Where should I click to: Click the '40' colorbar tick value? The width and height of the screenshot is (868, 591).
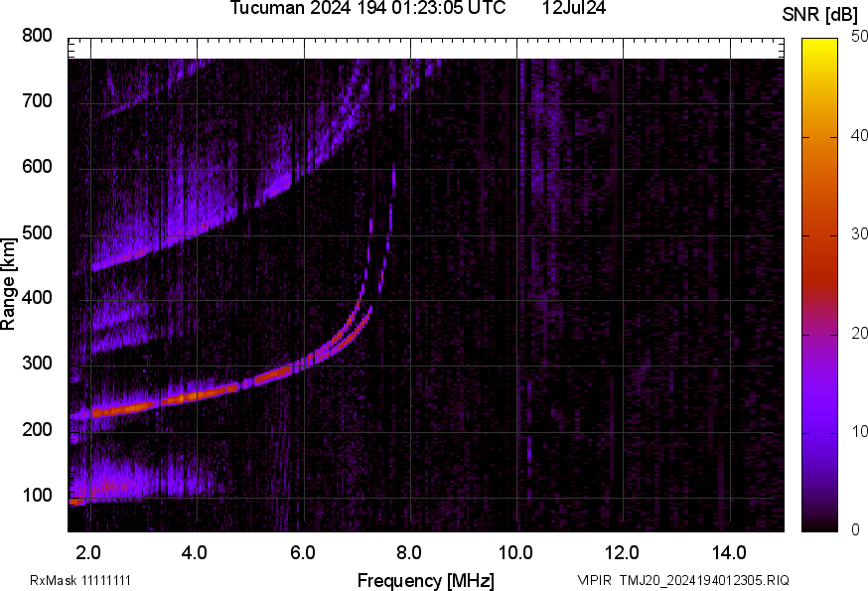coord(859,135)
